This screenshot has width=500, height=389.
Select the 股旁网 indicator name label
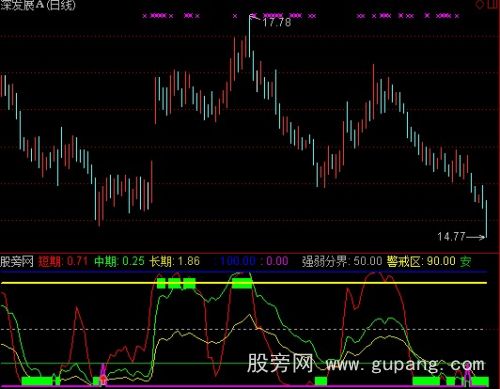(17, 261)
